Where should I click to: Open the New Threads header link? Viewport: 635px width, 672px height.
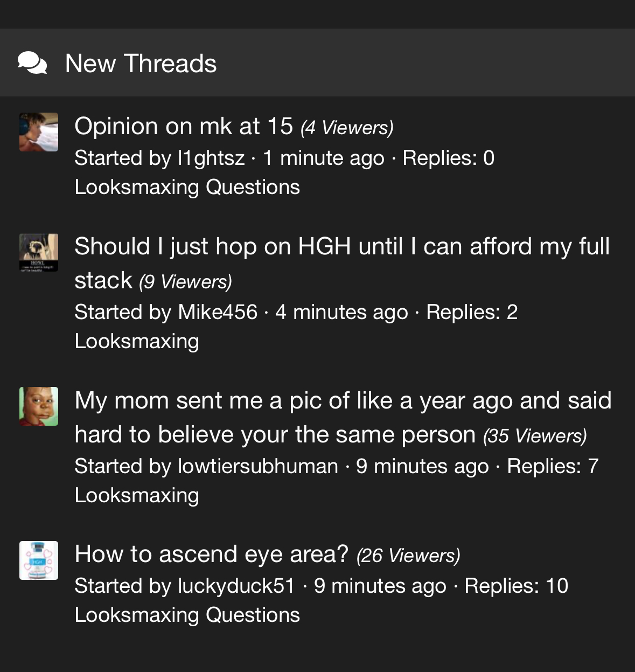pos(141,63)
